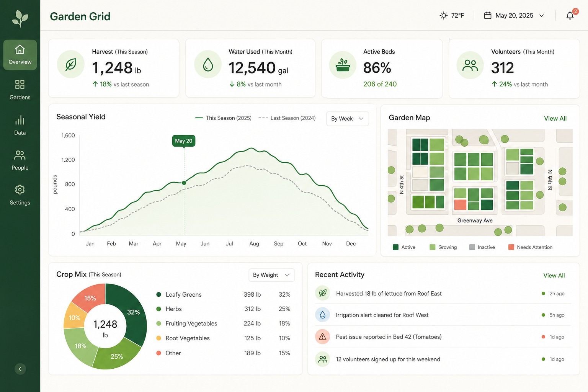
Task: Click the Harvest leaf icon
Action: click(70, 64)
